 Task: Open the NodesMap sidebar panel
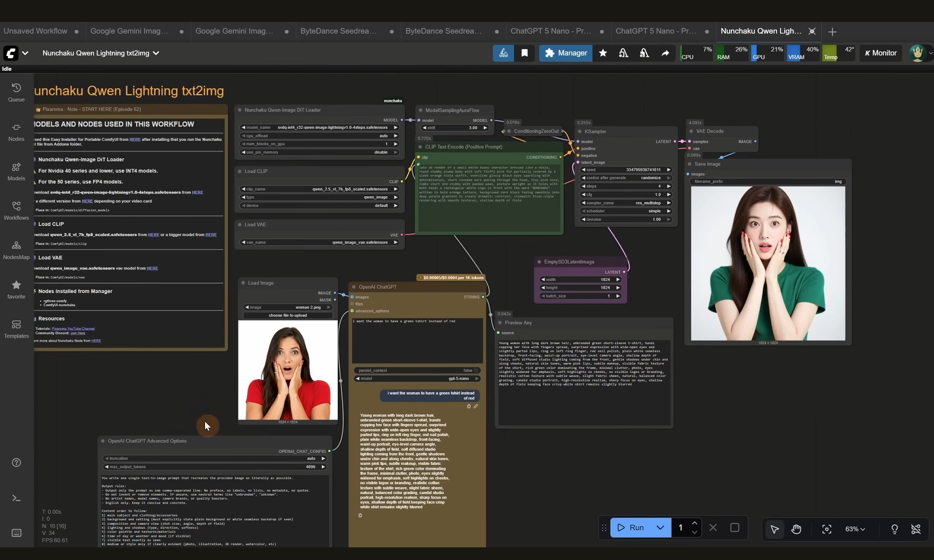pyautogui.click(x=16, y=250)
